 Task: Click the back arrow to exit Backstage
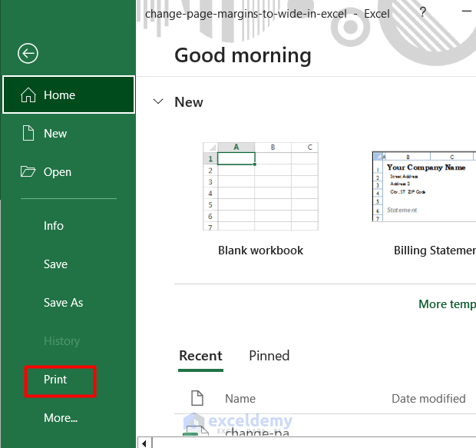(28, 54)
